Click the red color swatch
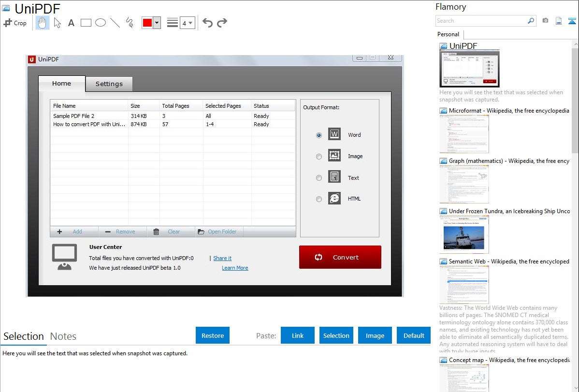 [x=147, y=23]
